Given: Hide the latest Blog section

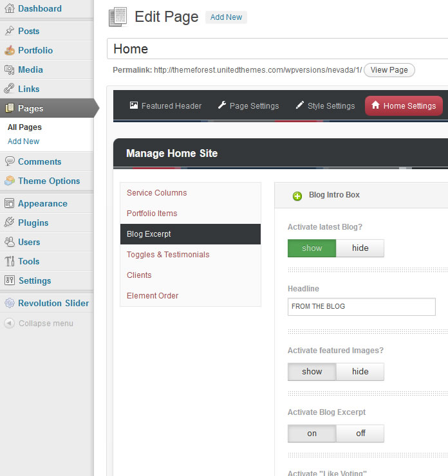Looking at the screenshot, I should [x=360, y=248].
